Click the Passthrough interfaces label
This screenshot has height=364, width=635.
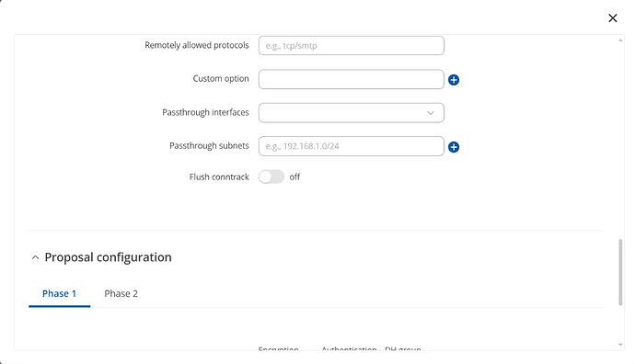click(x=205, y=112)
